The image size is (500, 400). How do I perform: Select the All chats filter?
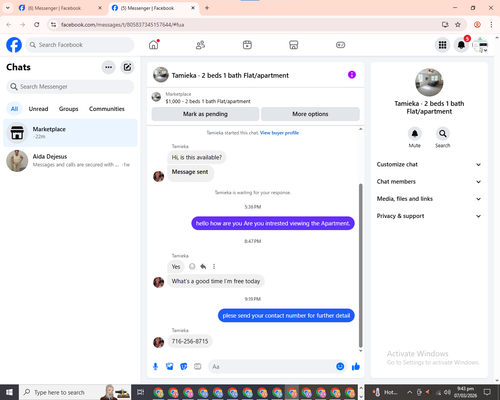click(x=14, y=109)
